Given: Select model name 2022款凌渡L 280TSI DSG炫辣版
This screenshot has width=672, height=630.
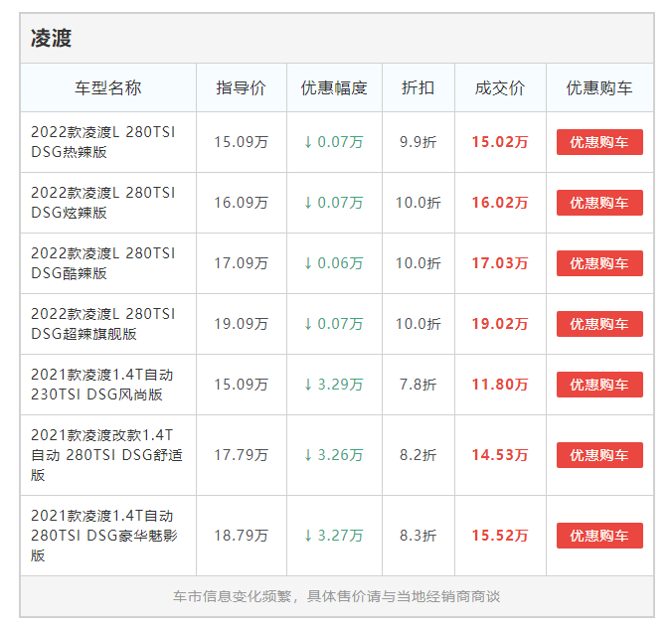Looking at the screenshot, I should pyautogui.click(x=103, y=203).
